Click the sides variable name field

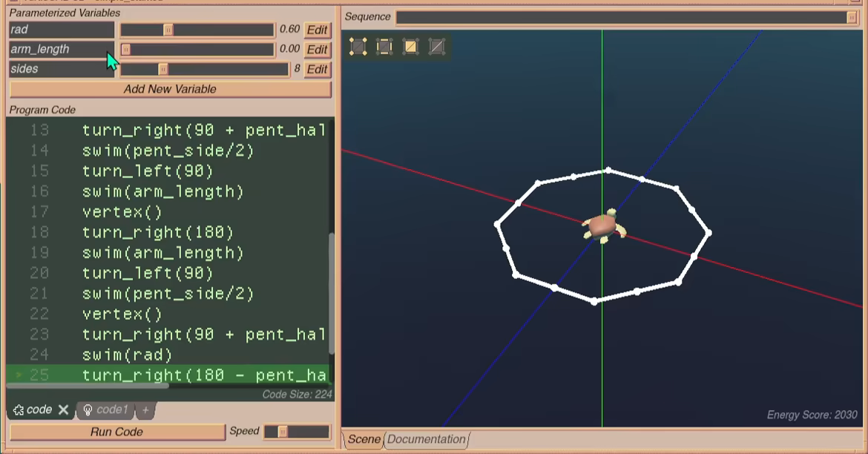coord(62,69)
